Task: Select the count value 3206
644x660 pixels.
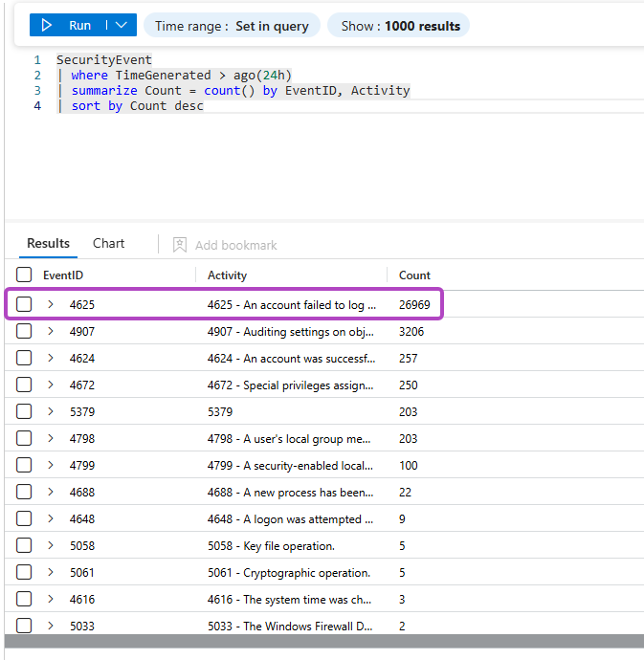Action: (411, 332)
